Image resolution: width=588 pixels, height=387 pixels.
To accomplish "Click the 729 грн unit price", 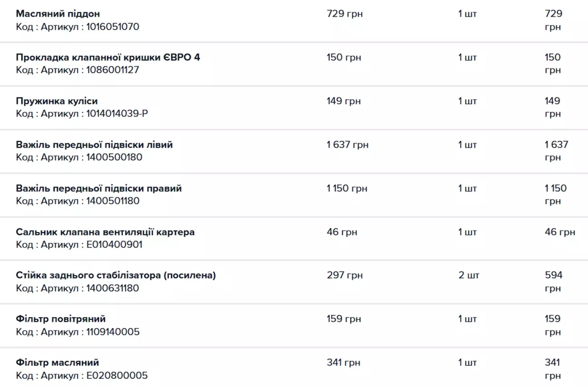I will click(x=345, y=14).
